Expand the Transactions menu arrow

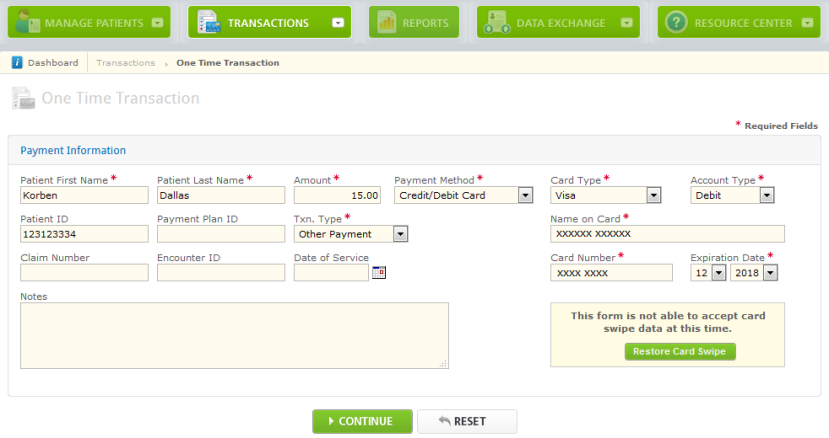[x=338, y=22]
